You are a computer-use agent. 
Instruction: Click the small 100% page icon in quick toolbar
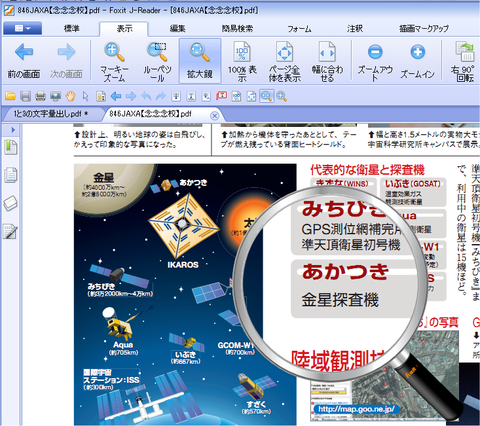click(x=236, y=96)
